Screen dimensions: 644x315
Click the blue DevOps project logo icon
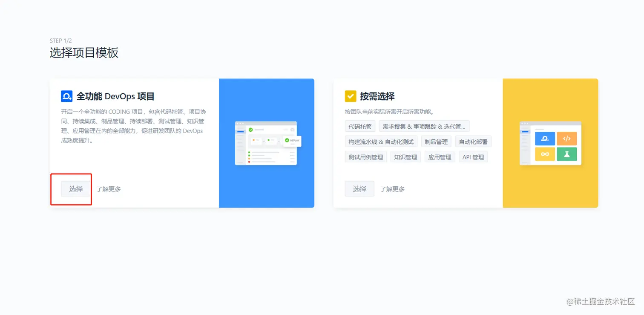point(67,96)
